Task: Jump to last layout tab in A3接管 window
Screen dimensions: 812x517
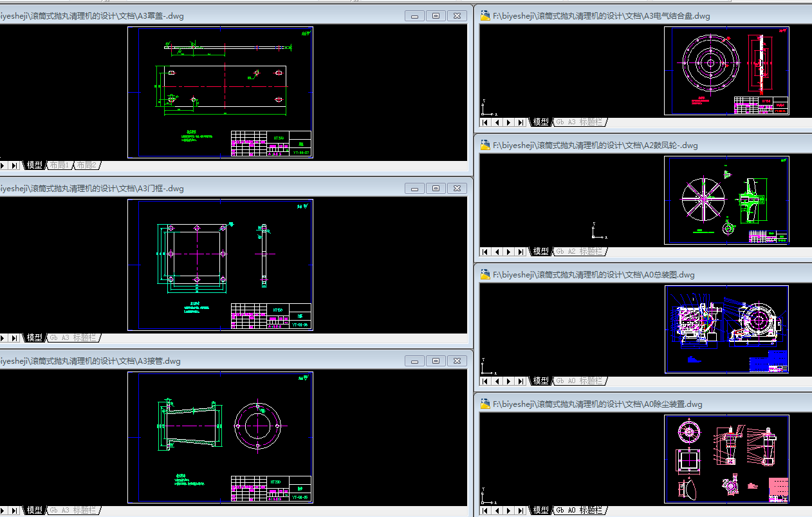Action: tap(14, 511)
